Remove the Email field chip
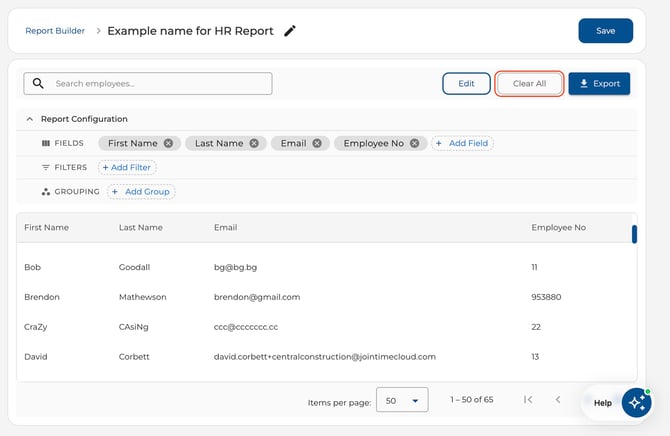 pyautogui.click(x=317, y=143)
